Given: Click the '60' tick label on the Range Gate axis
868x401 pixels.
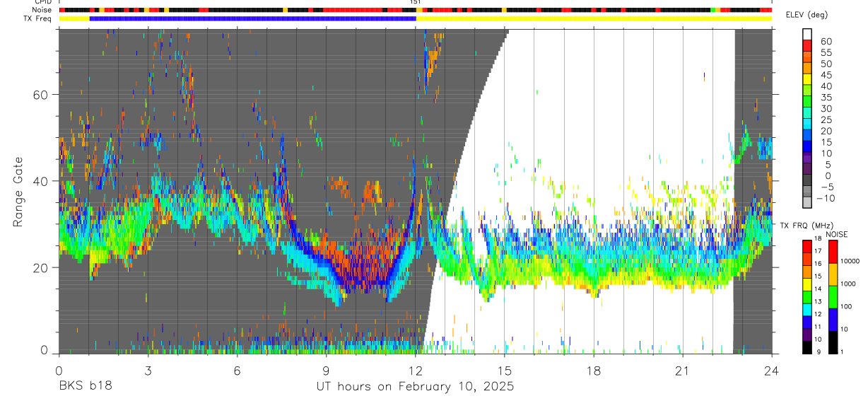Looking at the screenshot, I should pyautogui.click(x=40, y=95).
